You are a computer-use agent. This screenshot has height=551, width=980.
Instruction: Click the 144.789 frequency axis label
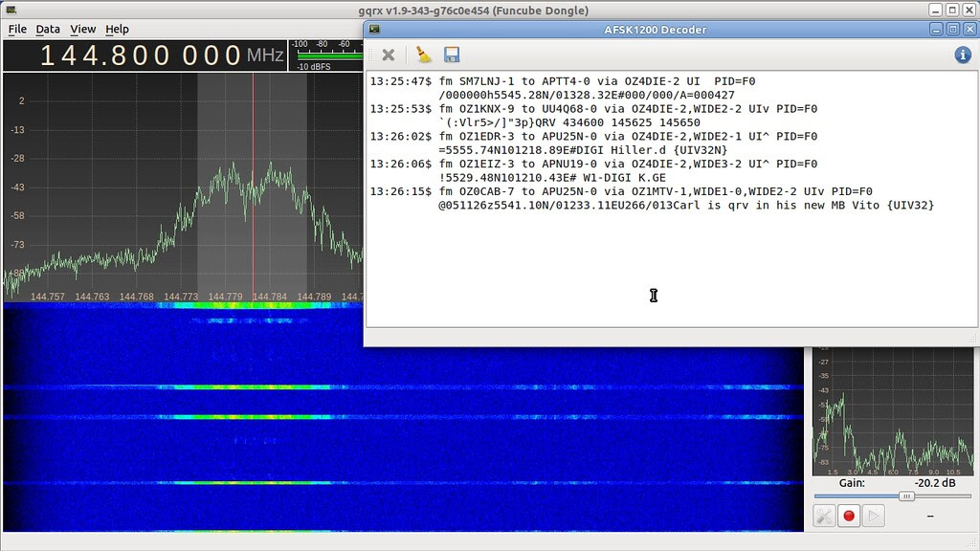point(314,297)
